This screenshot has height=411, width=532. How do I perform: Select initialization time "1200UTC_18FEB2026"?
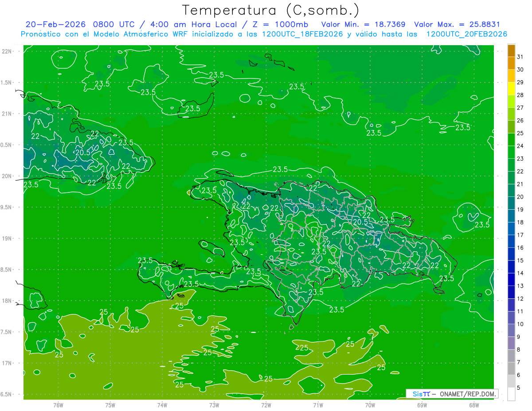click(x=302, y=34)
